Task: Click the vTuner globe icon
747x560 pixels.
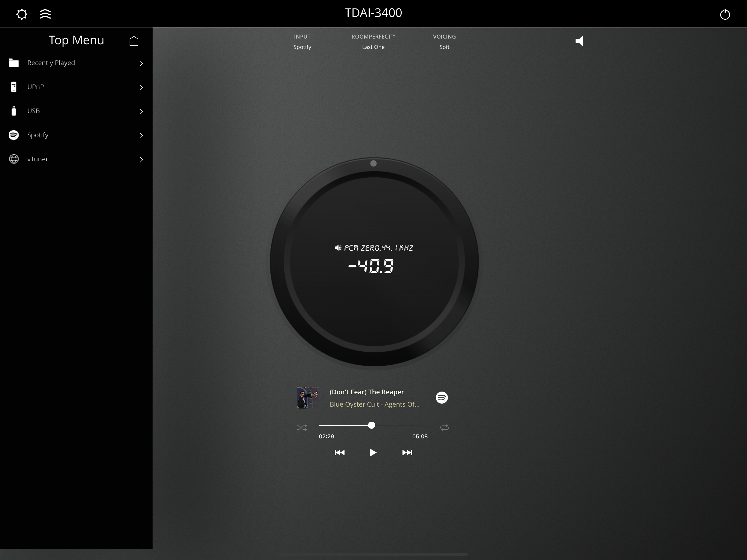Action: pos(13,159)
